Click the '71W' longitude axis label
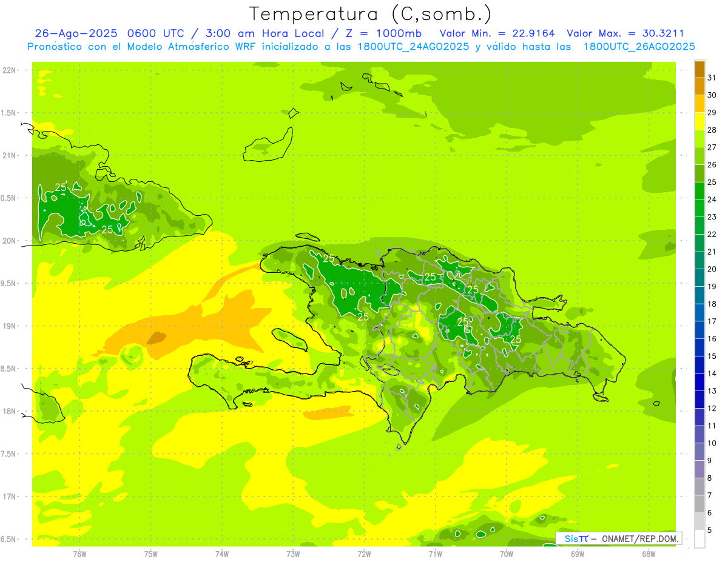The width and height of the screenshot is (728, 562). pos(435,554)
